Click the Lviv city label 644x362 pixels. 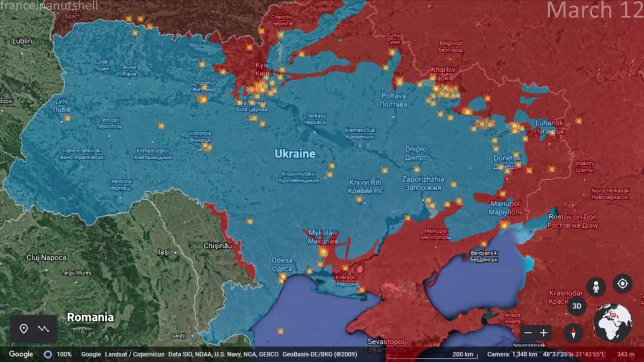click(x=62, y=105)
